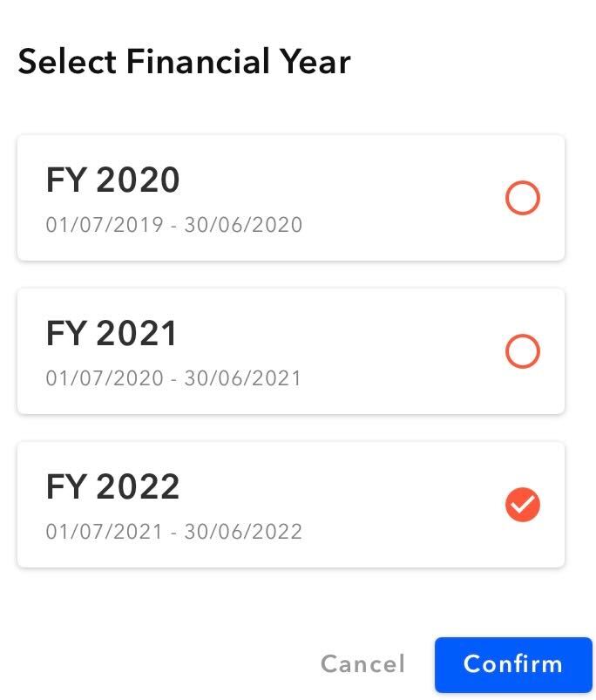Click the "FY" prefix of the 2020 option
Image resolution: width=596 pixels, height=700 pixels.
tap(65, 180)
